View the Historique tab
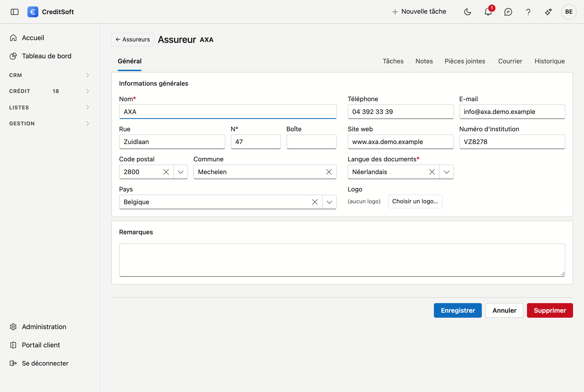The width and height of the screenshot is (584, 392). [x=550, y=61]
